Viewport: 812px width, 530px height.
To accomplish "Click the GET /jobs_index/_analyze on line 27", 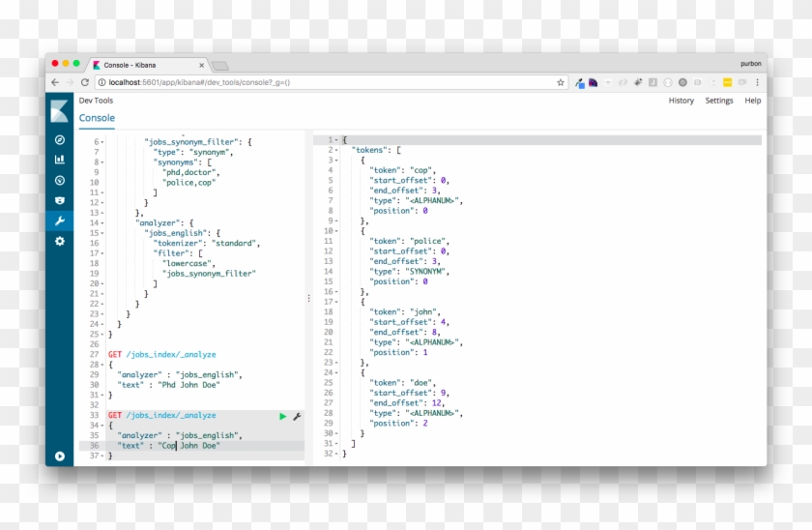I will (x=162, y=354).
